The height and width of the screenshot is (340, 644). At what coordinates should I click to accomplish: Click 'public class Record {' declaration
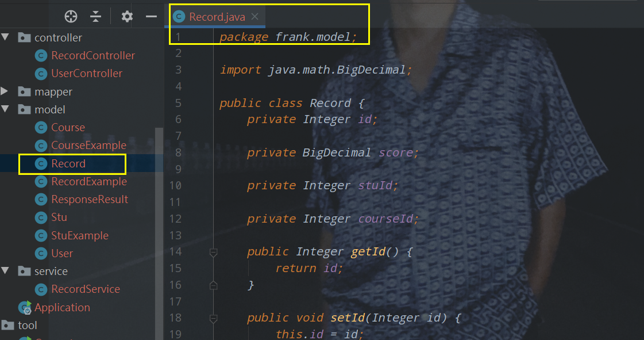click(x=292, y=103)
